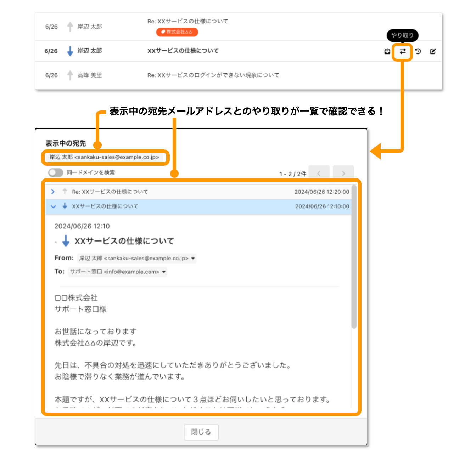Click gray outgoing arrow in 高峰 美里 row
This screenshot has width=476, height=460.
[x=70, y=75]
